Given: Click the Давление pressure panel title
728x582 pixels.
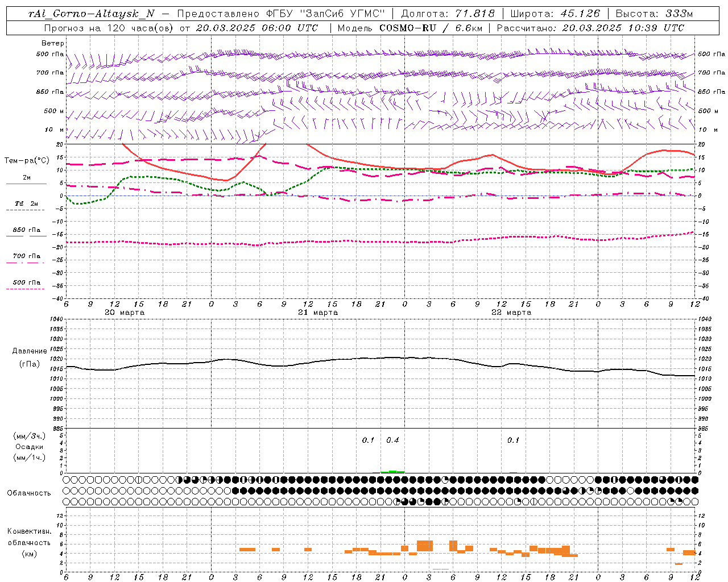Looking at the screenshot, I should click(x=30, y=351).
